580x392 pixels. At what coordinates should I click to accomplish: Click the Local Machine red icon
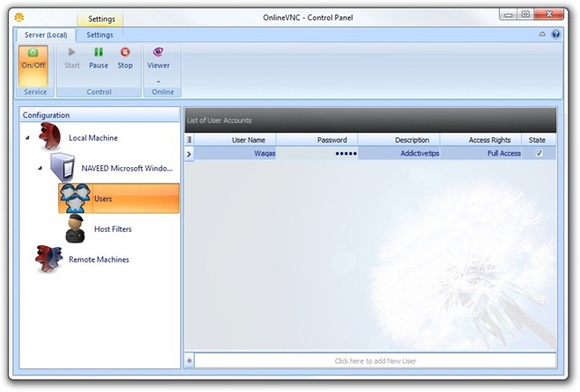[x=50, y=137]
